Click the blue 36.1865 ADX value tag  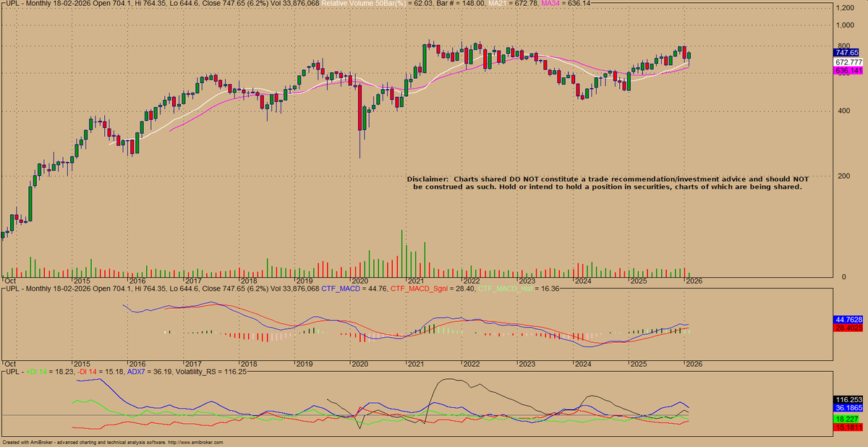pyautogui.click(x=847, y=408)
